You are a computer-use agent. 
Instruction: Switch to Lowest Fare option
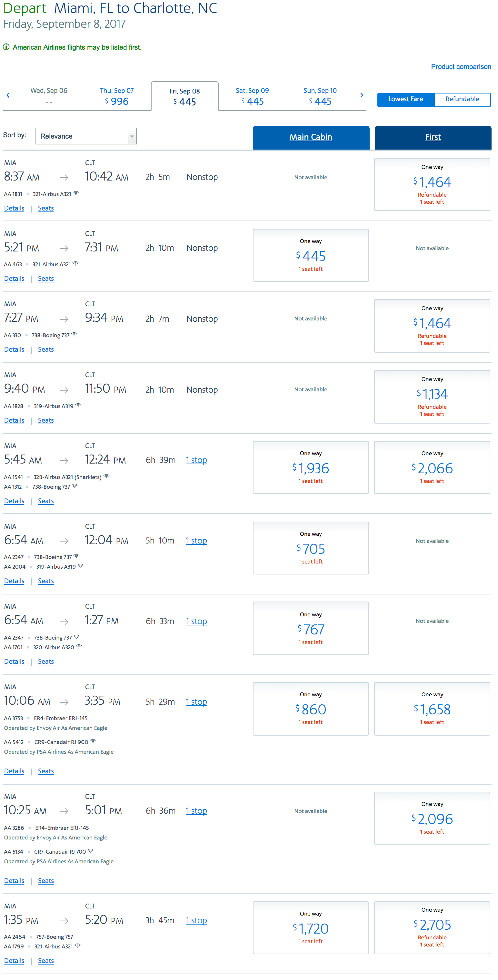405,99
